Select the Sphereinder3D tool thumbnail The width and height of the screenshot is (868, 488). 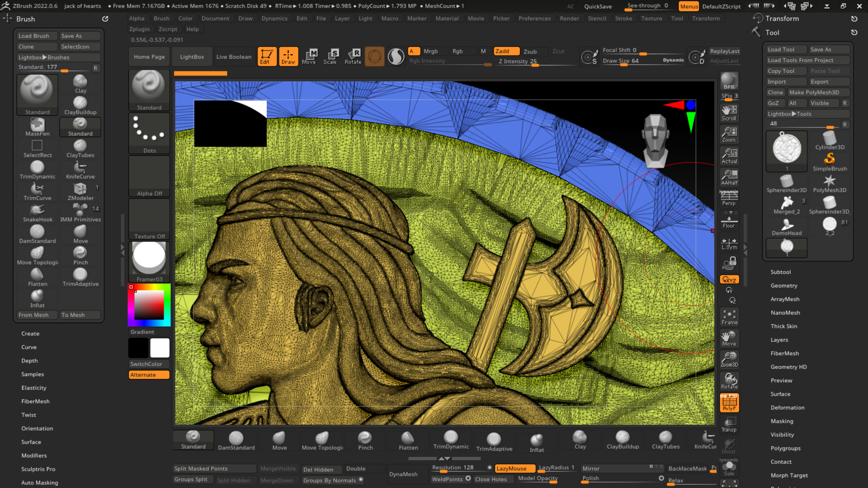786,184
